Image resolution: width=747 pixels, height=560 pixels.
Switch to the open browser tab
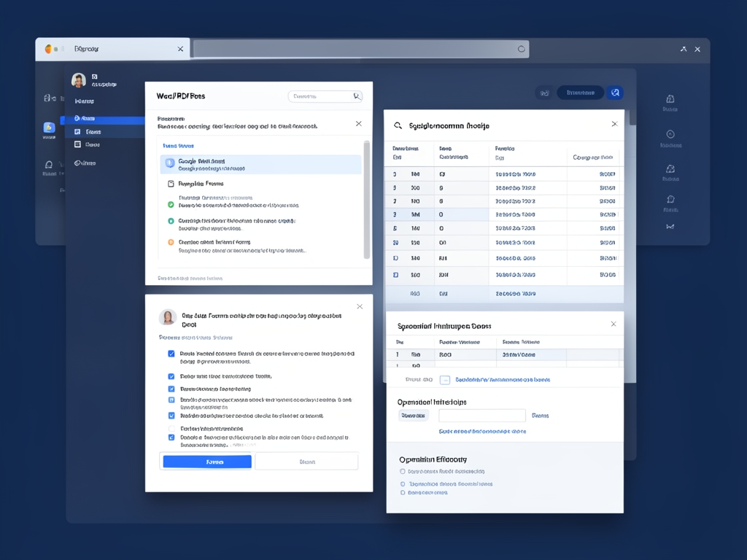[x=113, y=49]
